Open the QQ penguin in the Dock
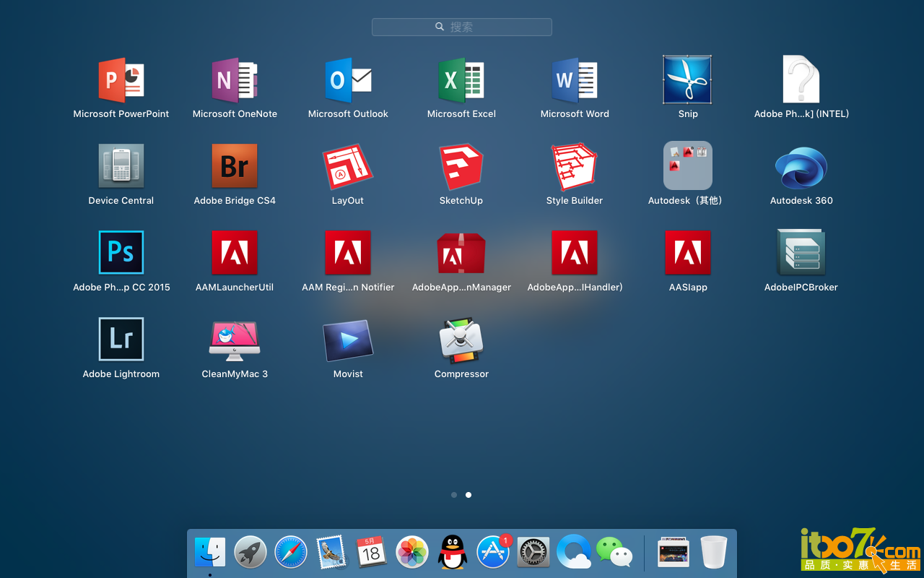Image resolution: width=924 pixels, height=578 pixels. (x=453, y=553)
